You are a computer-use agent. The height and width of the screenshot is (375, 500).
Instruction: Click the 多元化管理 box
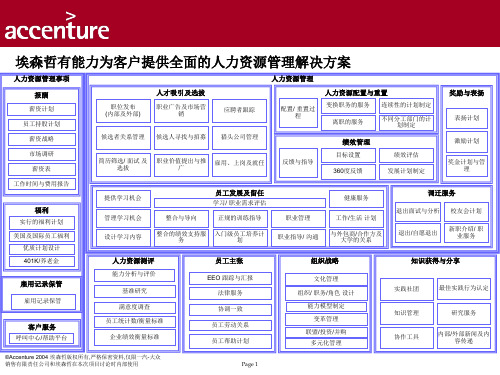click(x=326, y=343)
